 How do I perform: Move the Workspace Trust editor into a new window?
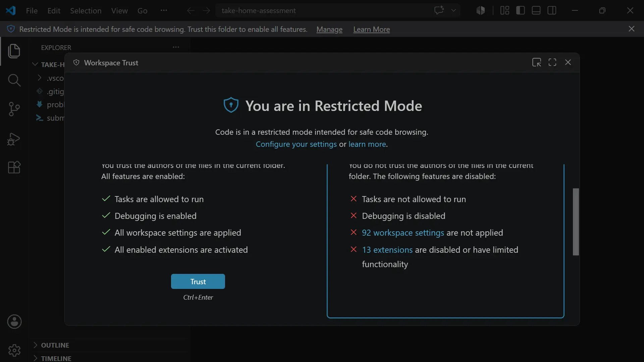tap(537, 62)
